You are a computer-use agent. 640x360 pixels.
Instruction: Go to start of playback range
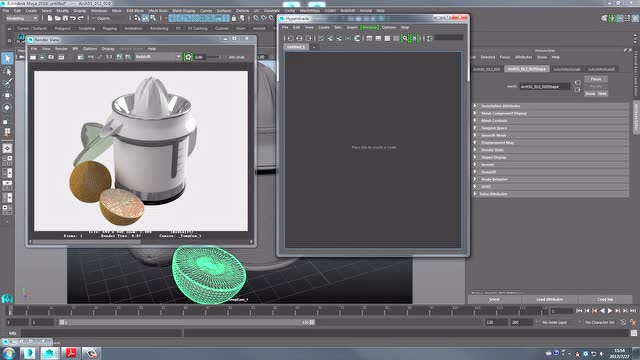(579, 311)
